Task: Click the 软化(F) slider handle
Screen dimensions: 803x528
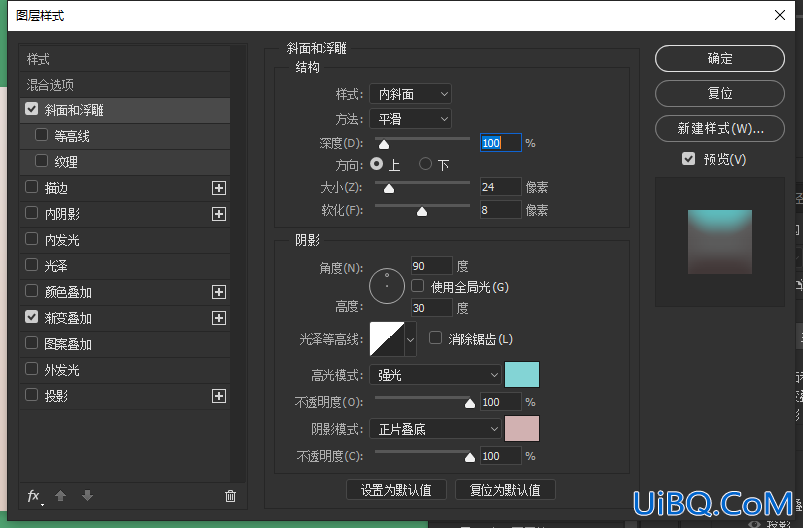Action: 421,211
